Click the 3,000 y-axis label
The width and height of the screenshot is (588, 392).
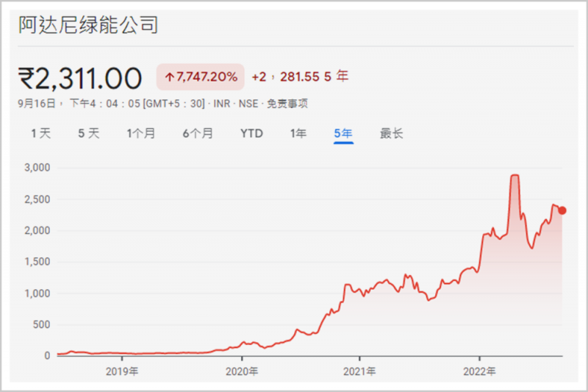[37, 167]
